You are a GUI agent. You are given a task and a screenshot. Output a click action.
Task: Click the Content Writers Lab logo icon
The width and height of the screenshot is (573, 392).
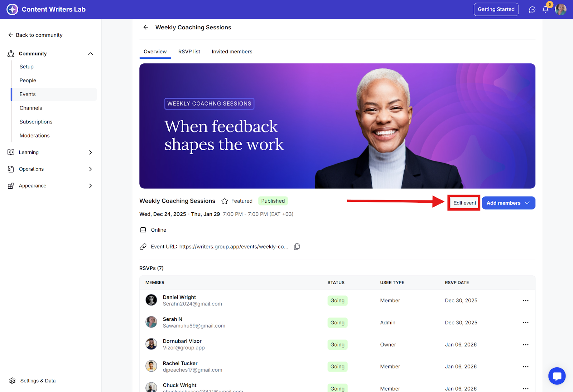12,9
